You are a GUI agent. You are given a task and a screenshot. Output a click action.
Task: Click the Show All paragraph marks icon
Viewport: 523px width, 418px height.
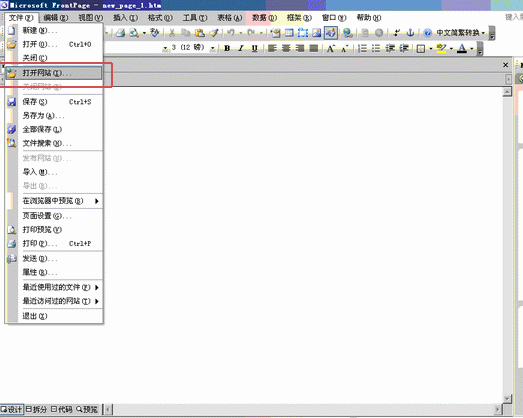396,33
